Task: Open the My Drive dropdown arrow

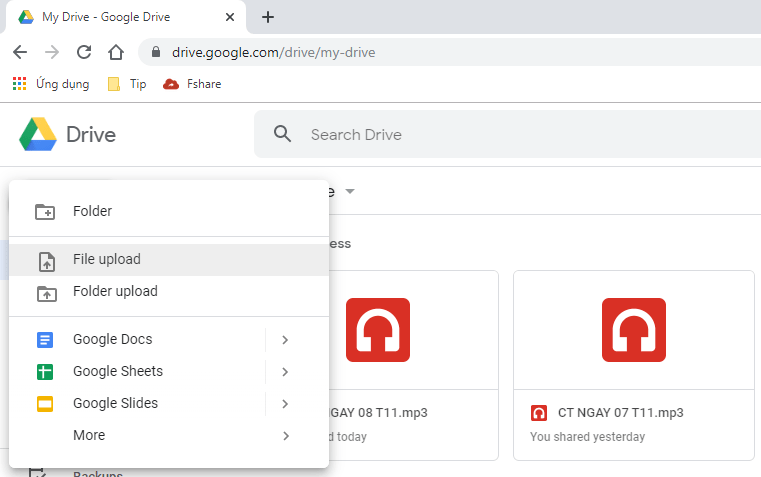Action: [349, 192]
